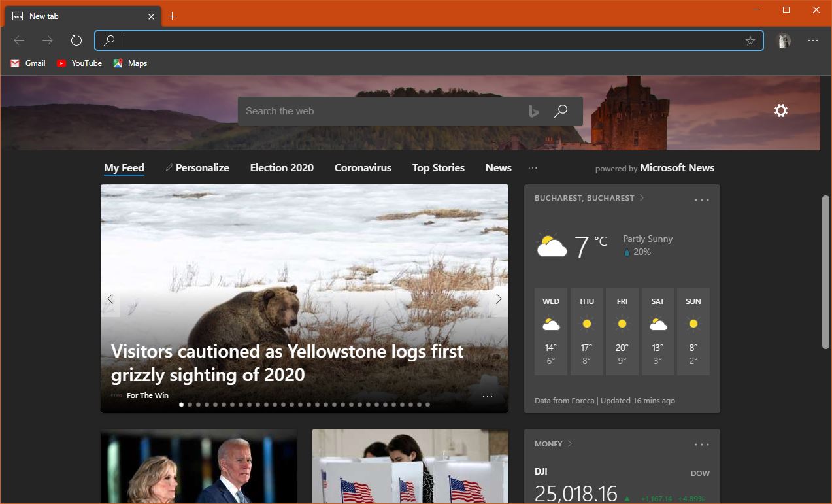Open the user profile avatar

click(x=783, y=41)
